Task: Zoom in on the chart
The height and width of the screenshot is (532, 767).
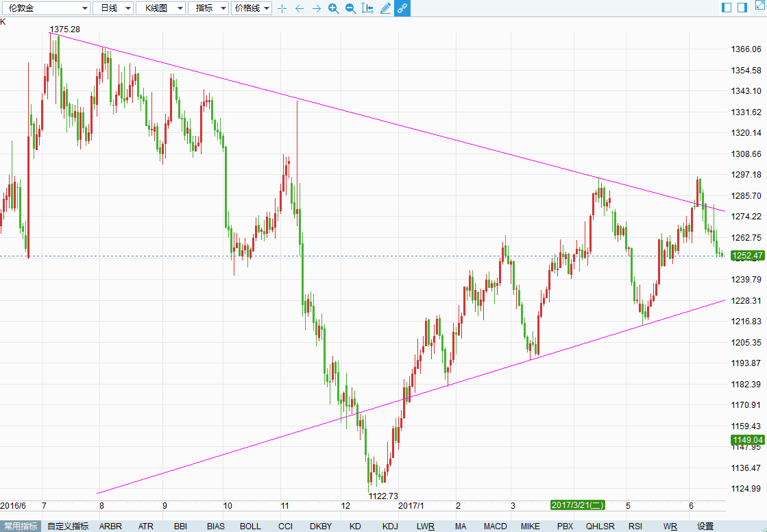Action: click(x=333, y=8)
